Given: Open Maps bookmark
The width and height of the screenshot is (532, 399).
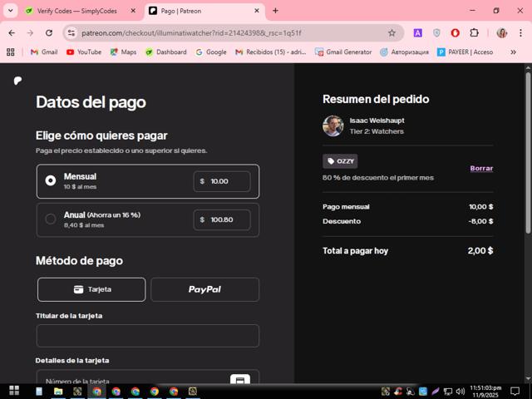Looking at the screenshot, I should coord(123,52).
